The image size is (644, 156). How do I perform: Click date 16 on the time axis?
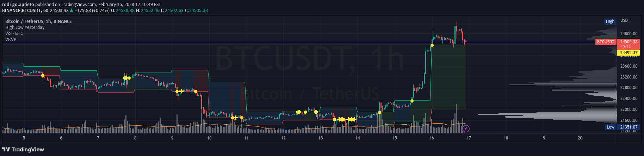pyautogui.click(x=432, y=138)
